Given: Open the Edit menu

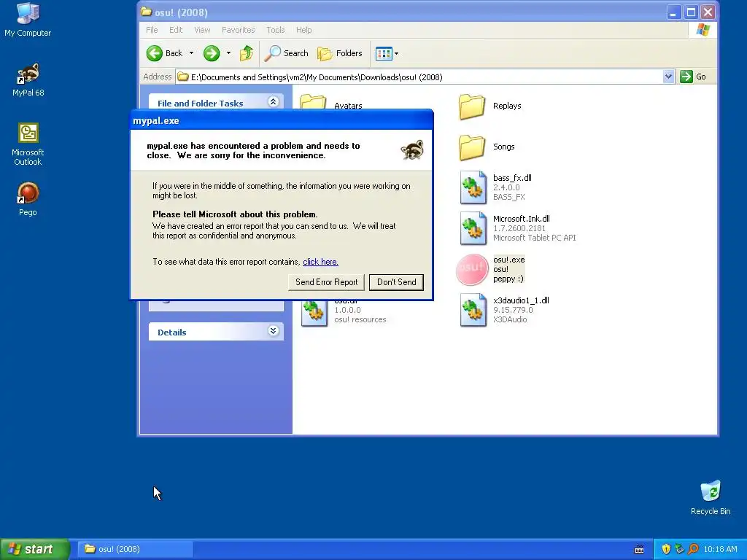Looking at the screenshot, I should click(176, 30).
